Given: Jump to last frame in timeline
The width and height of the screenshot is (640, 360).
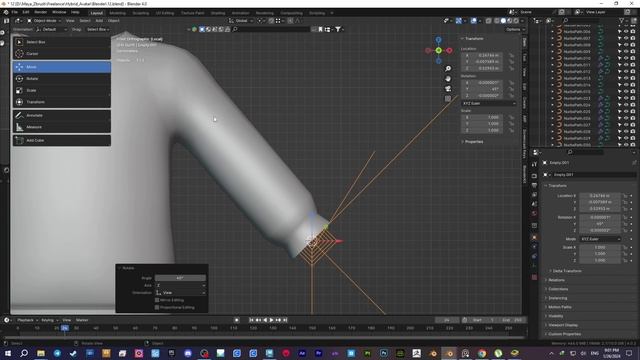Looking at the screenshot, I should [x=285, y=320].
